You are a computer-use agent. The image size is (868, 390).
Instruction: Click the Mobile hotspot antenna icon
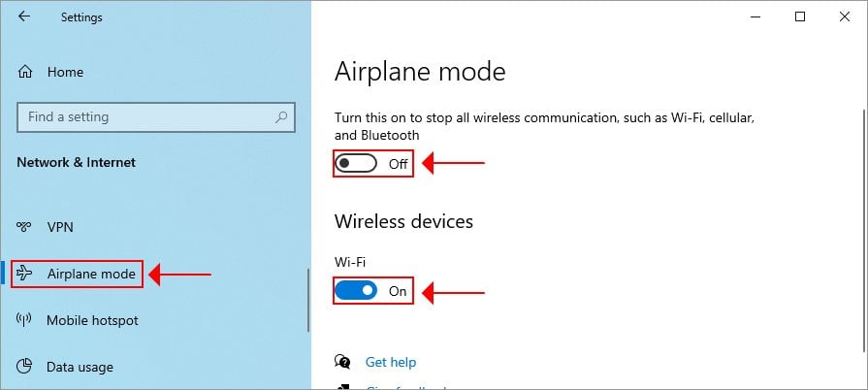pos(24,319)
